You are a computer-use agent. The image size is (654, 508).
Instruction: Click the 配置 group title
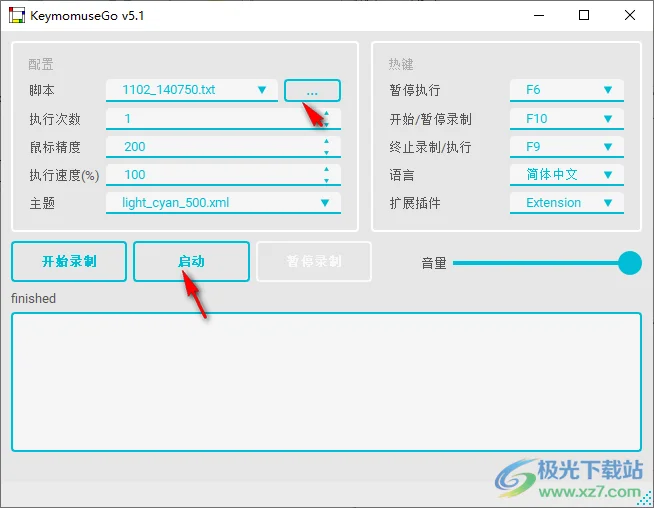tap(41, 64)
